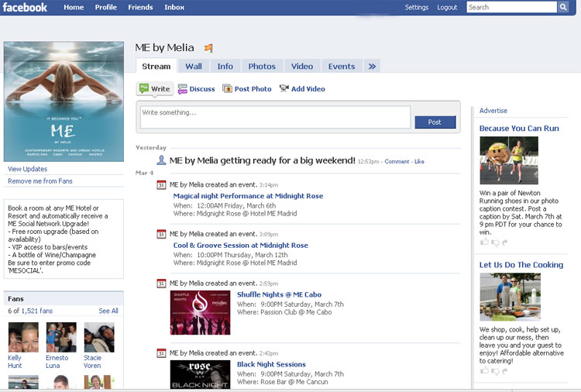The image size is (581, 392).
Task: Expand more tabs with the double-chevron tab
Action: point(372,67)
